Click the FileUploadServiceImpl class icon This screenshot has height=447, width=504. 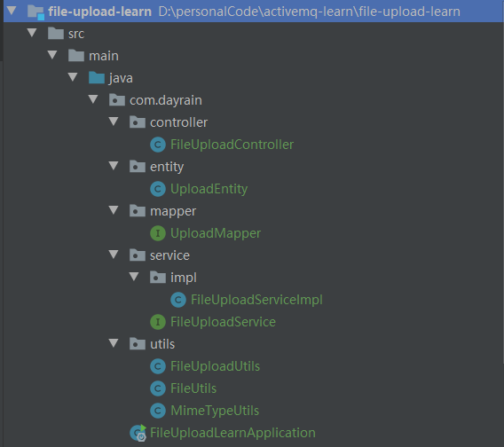point(178,300)
